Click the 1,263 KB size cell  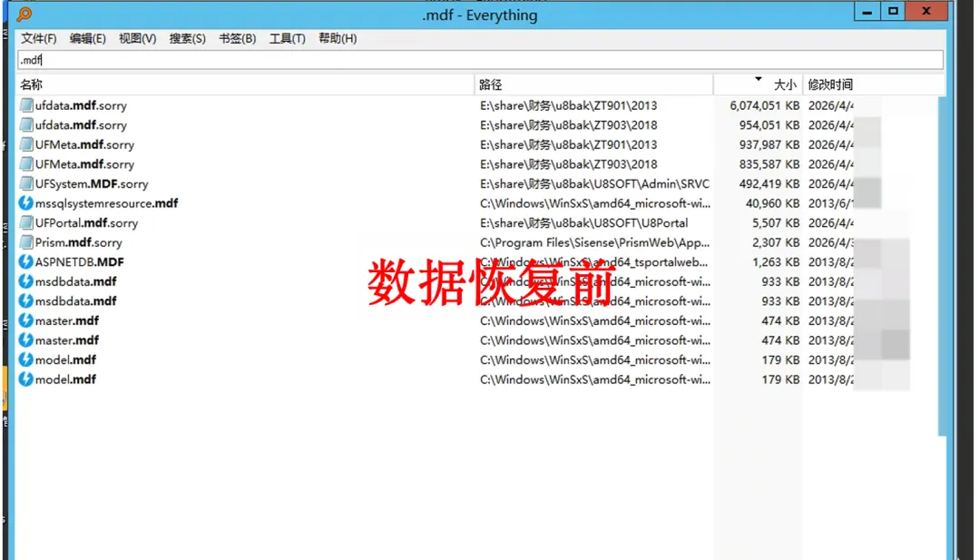click(x=776, y=262)
